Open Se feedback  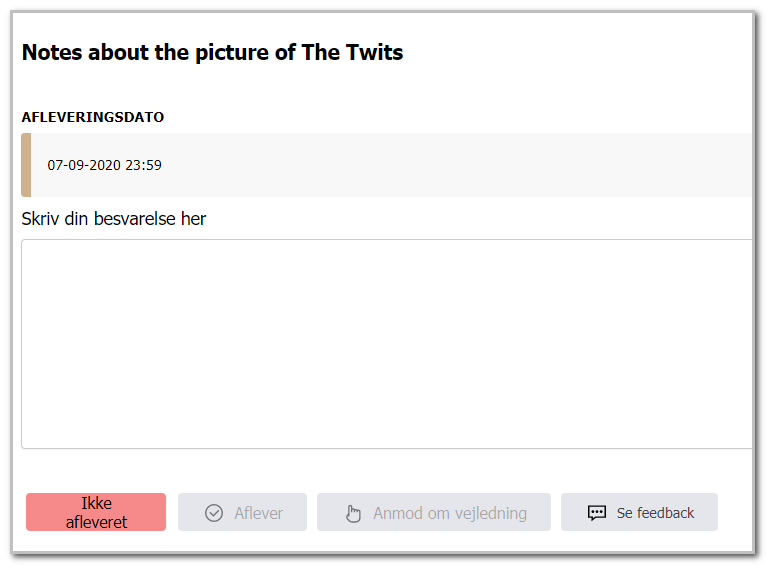639,512
